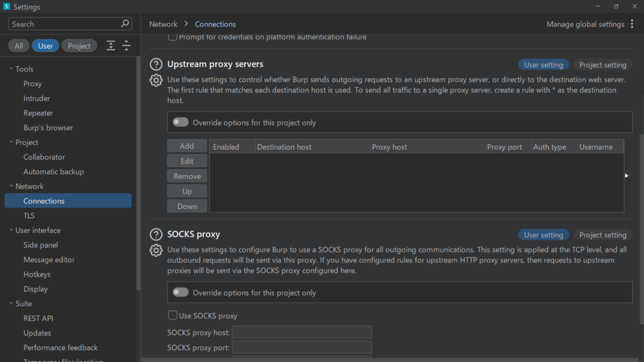Open Hotkeys settings
Screen dimensions: 644x362
coord(37,274)
